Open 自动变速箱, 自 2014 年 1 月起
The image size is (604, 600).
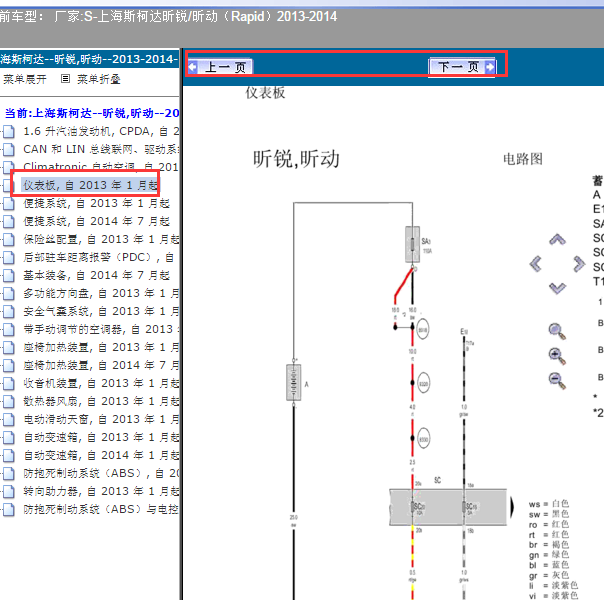pyautogui.click(x=101, y=455)
